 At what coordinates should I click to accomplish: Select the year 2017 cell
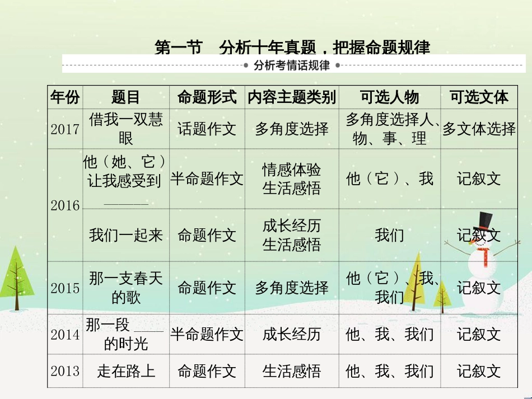point(65,128)
